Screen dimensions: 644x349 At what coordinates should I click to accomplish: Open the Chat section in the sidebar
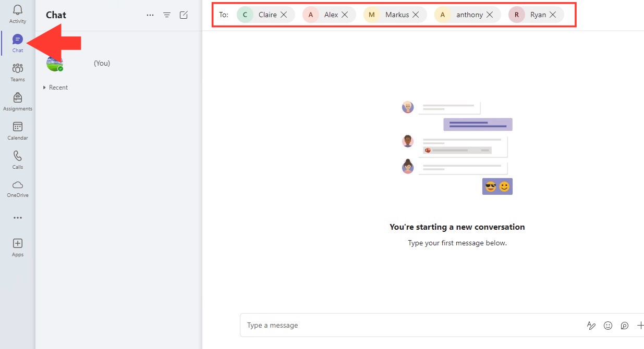(18, 43)
